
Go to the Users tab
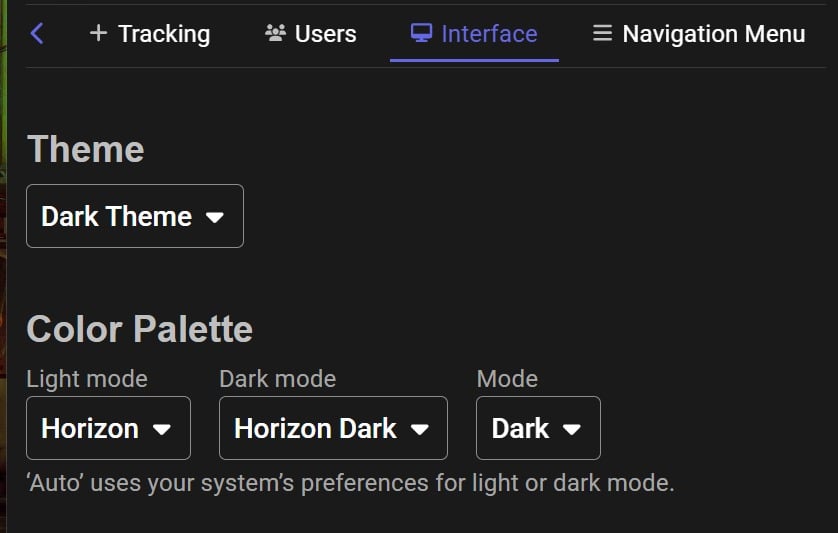325,34
